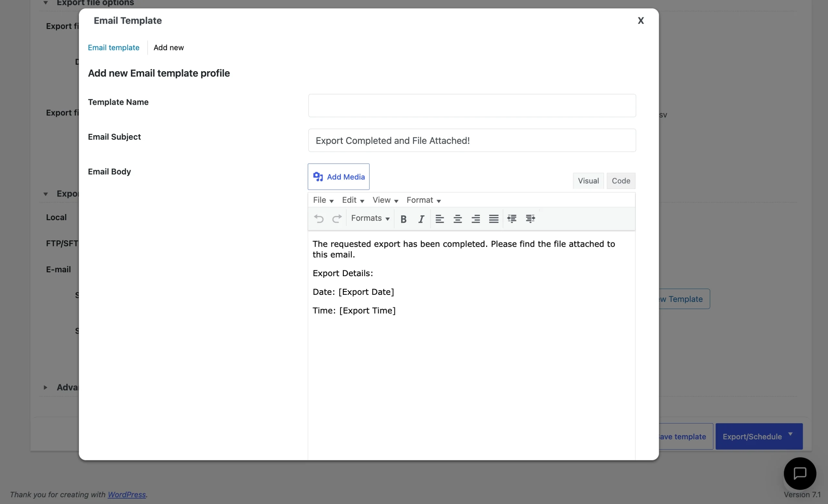Collapse the Export section above Local
Screen dimensions: 828x504
[45, 194]
